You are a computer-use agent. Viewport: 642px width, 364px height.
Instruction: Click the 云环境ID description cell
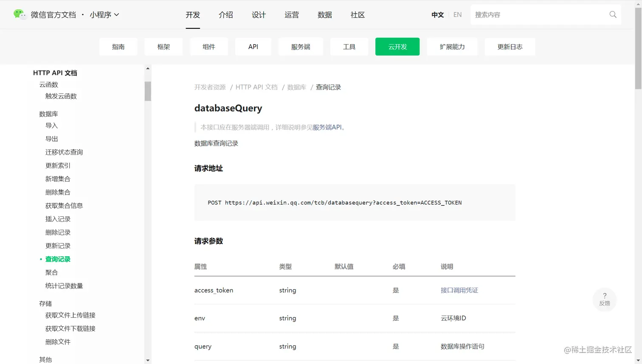point(453,318)
